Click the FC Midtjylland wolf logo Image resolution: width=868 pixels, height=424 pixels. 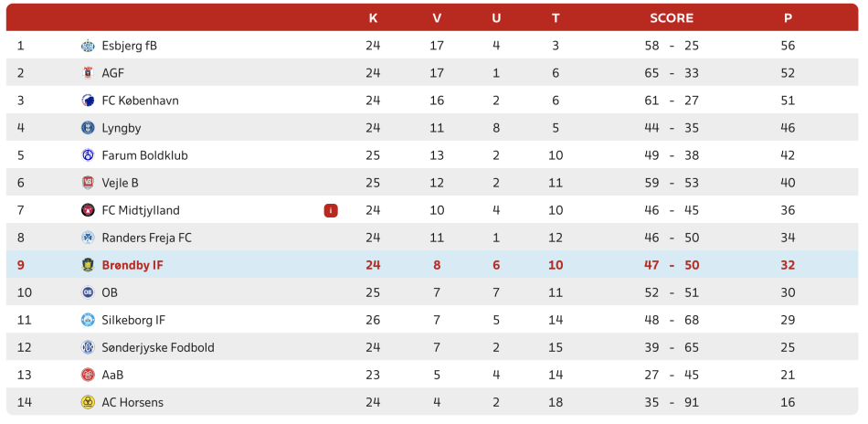coord(88,210)
